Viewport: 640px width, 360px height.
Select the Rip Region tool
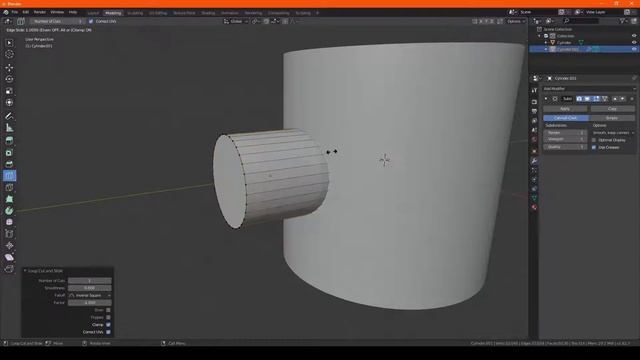9,269
